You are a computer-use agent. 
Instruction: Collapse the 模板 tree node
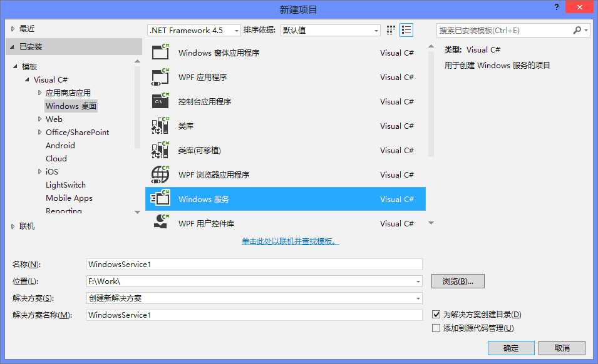pyautogui.click(x=15, y=67)
